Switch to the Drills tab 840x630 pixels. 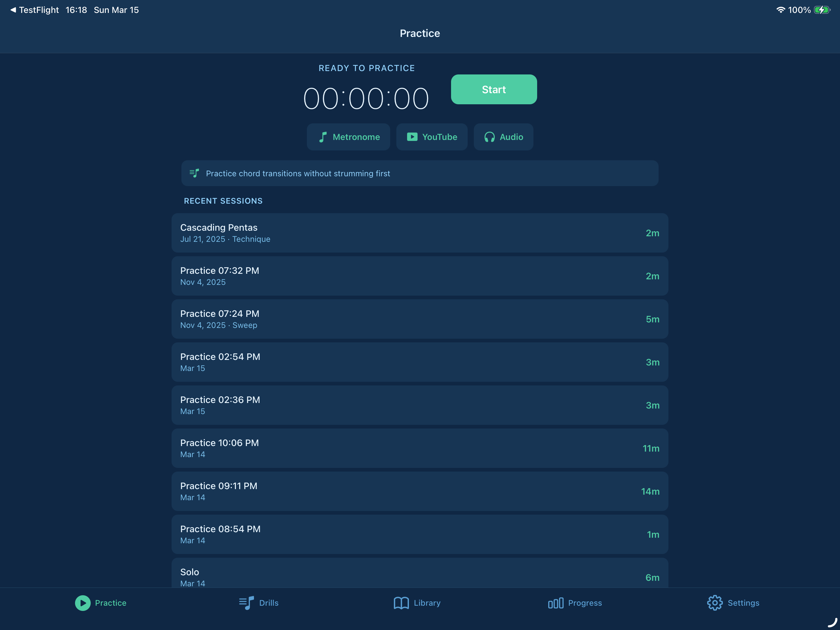pyautogui.click(x=259, y=603)
